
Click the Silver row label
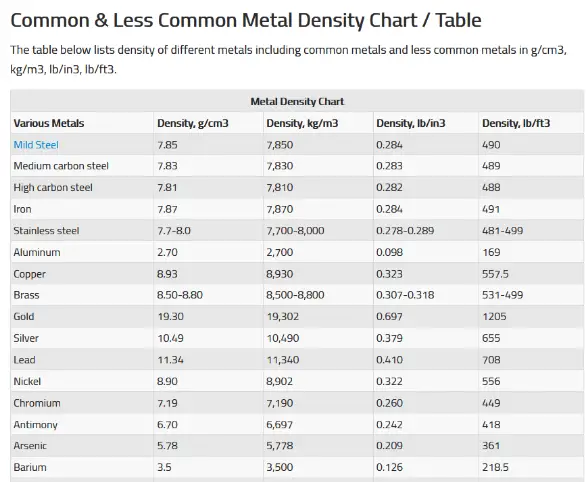(26, 338)
